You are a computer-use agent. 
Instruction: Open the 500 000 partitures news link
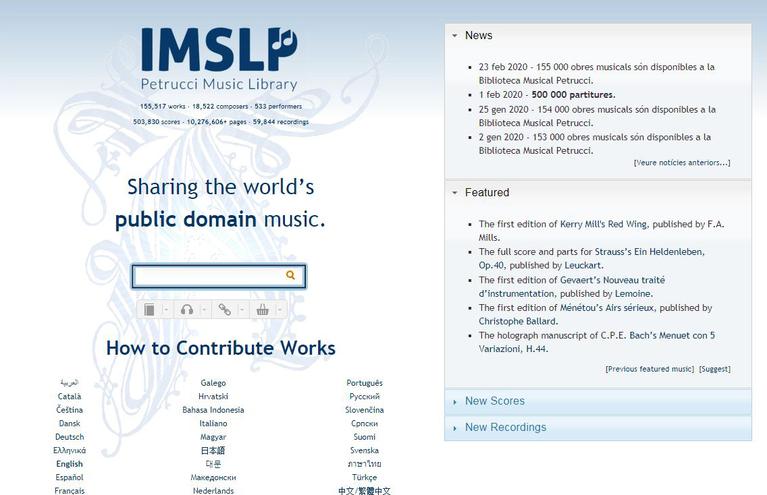573,95
